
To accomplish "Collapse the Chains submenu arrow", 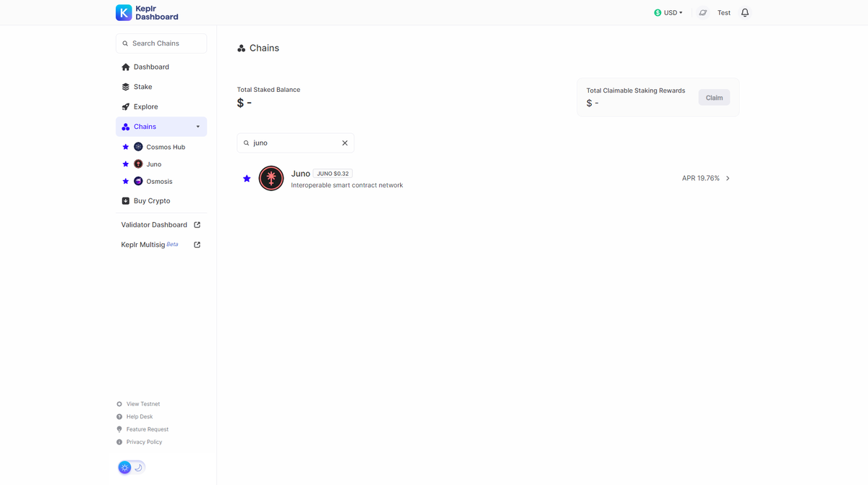I will [x=198, y=127].
